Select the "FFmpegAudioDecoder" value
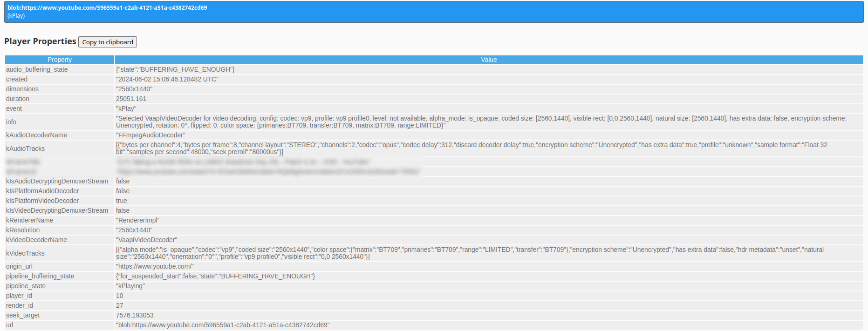 pos(150,135)
